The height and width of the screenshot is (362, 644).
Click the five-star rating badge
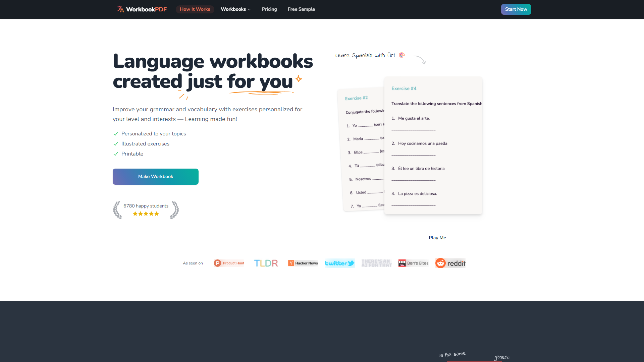pyautogui.click(x=146, y=214)
